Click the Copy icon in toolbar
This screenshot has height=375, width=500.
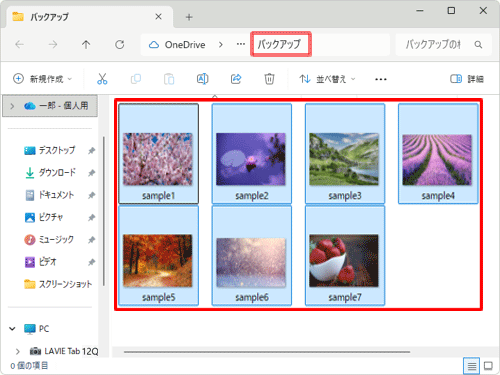[136, 79]
